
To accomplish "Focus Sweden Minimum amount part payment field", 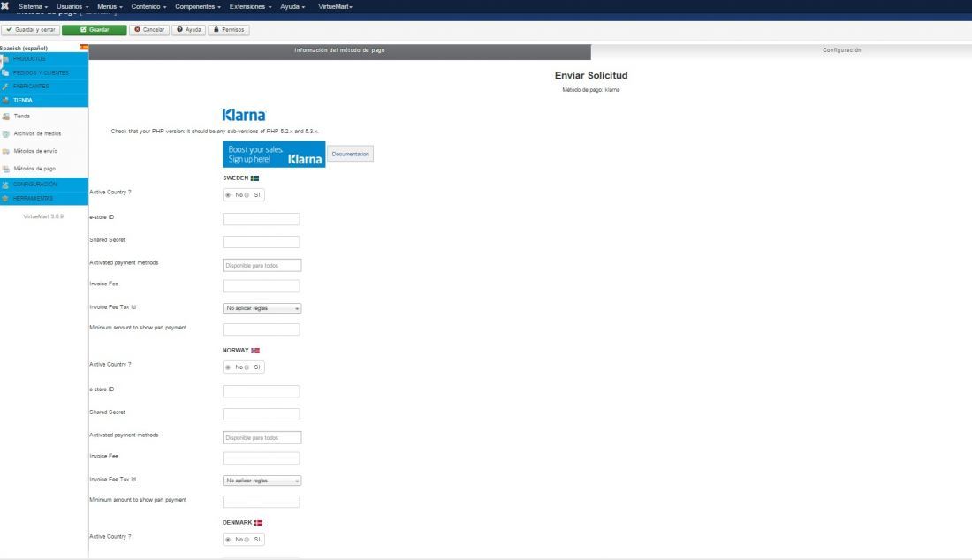I will (261, 329).
